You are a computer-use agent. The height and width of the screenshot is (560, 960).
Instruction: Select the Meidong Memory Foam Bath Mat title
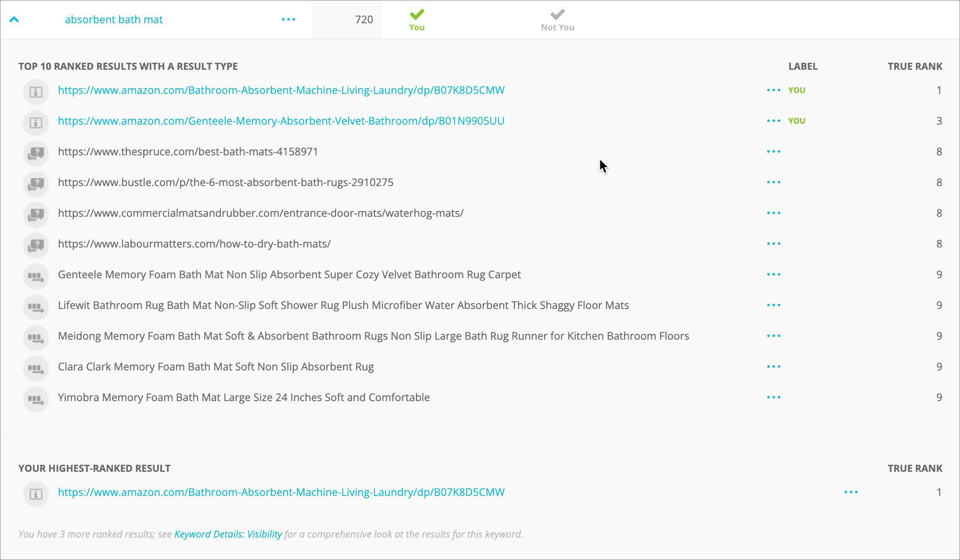click(374, 336)
